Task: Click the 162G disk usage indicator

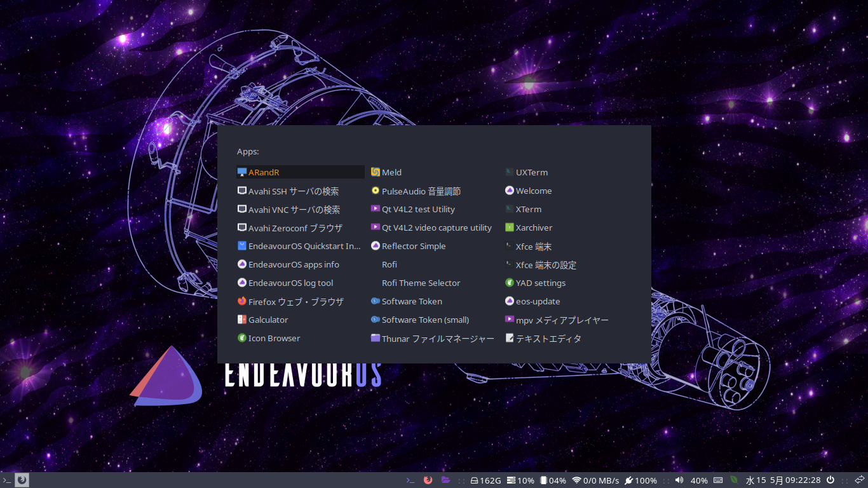Action: point(485,480)
